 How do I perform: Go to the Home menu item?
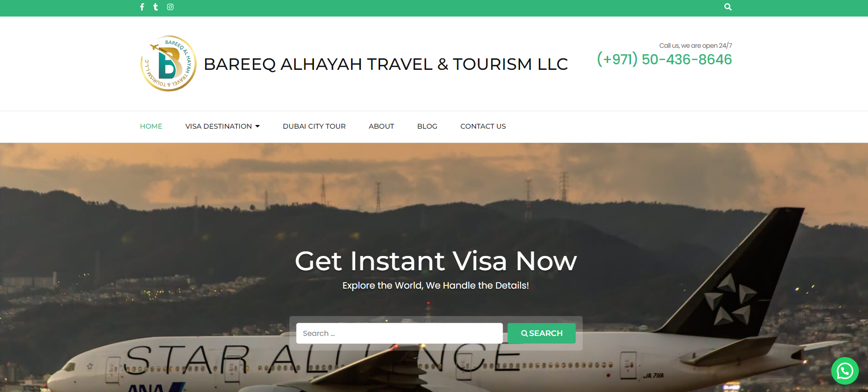pyautogui.click(x=151, y=126)
